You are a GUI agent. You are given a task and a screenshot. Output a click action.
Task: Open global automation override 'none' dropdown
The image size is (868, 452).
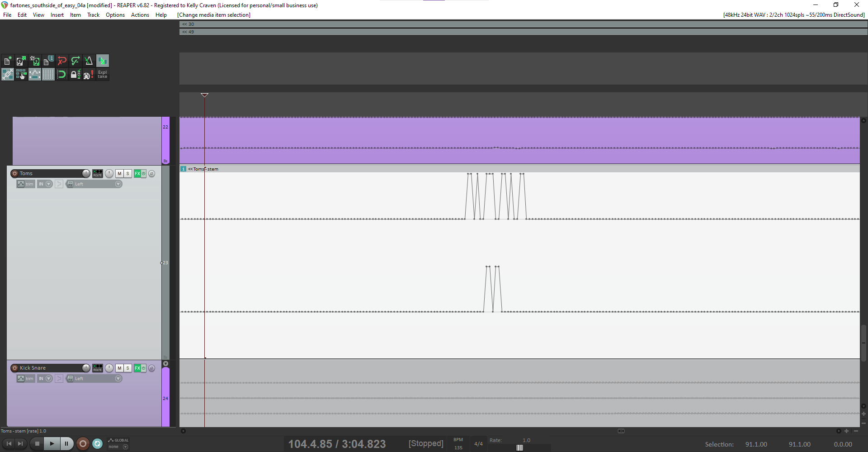coord(125,447)
